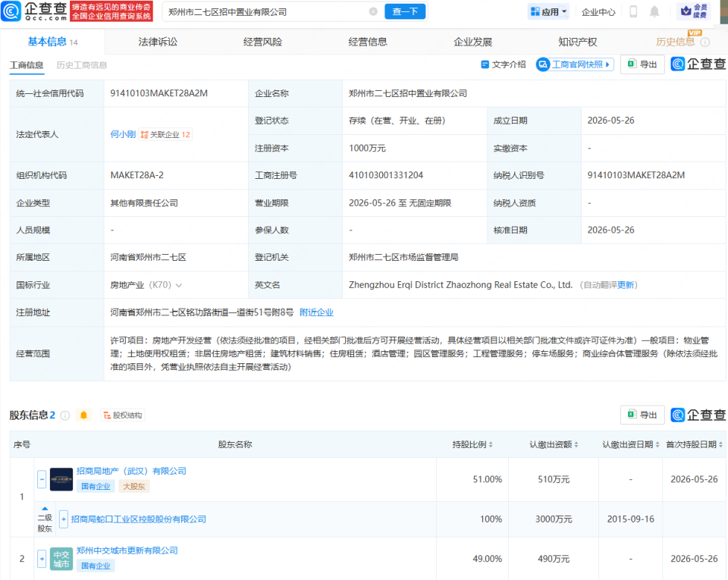
Task: Open 招商局蛇口工业区控股股份有限公司 link
Action: click(138, 519)
